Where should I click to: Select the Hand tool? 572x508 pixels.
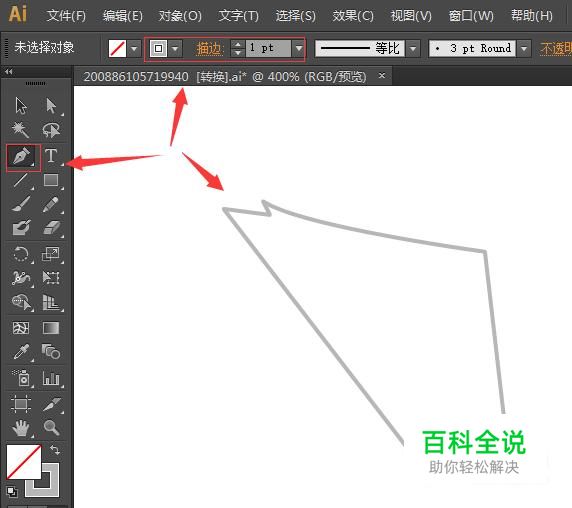pyautogui.click(x=21, y=428)
